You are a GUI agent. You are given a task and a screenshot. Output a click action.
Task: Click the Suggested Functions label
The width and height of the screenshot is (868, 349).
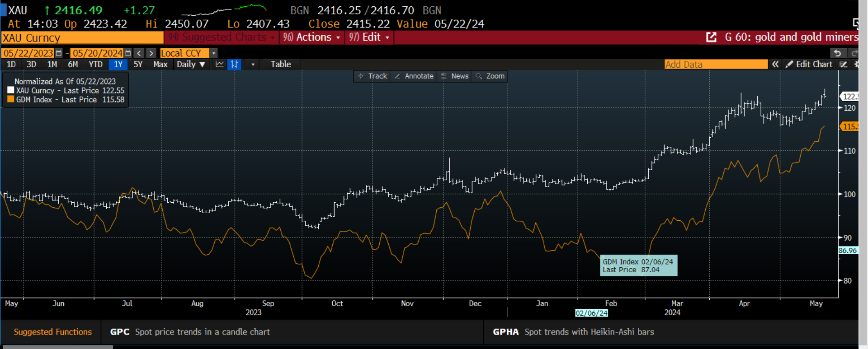pos(53,332)
